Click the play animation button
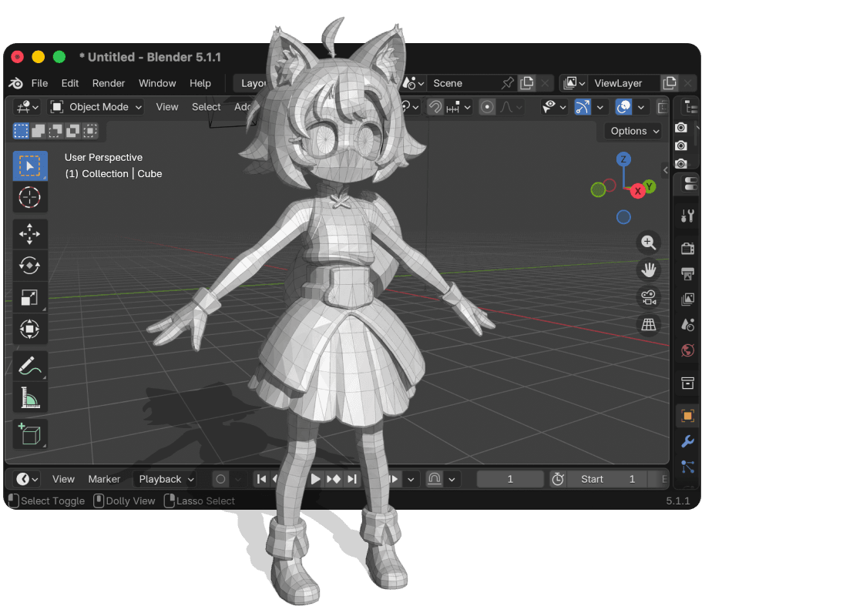Image resolution: width=863 pixels, height=616 pixels. coord(315,479)
